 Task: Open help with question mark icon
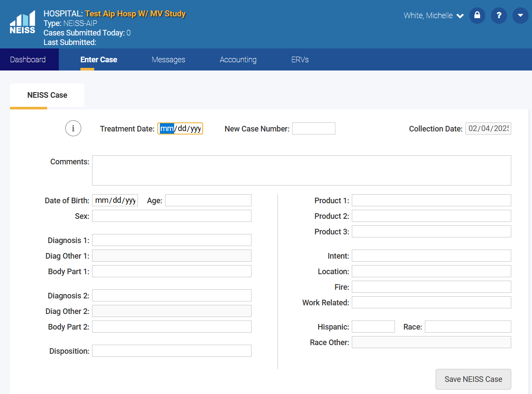pyautogui.click(x=499, y=16)
